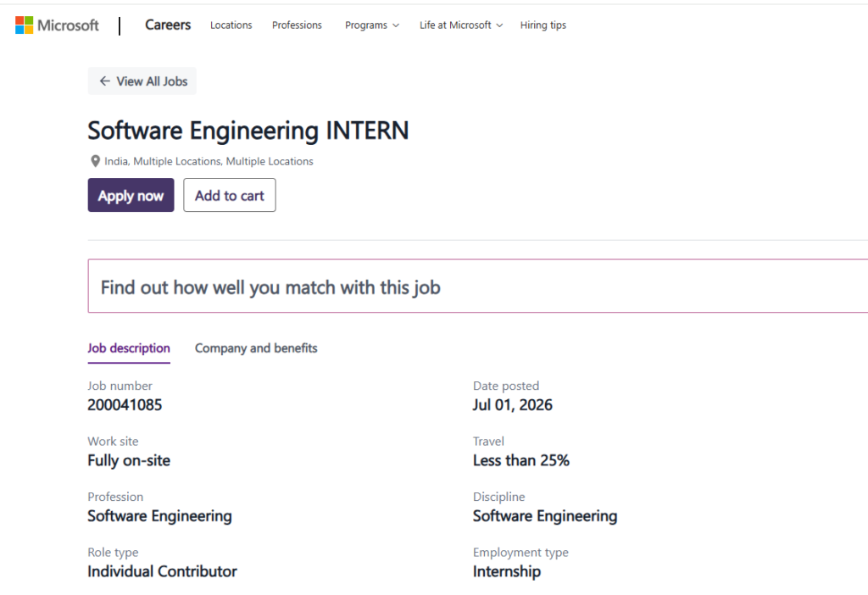The image size is (868, 595).
Task: Switch to Company and benefits tab
Action: pos(256,348)
